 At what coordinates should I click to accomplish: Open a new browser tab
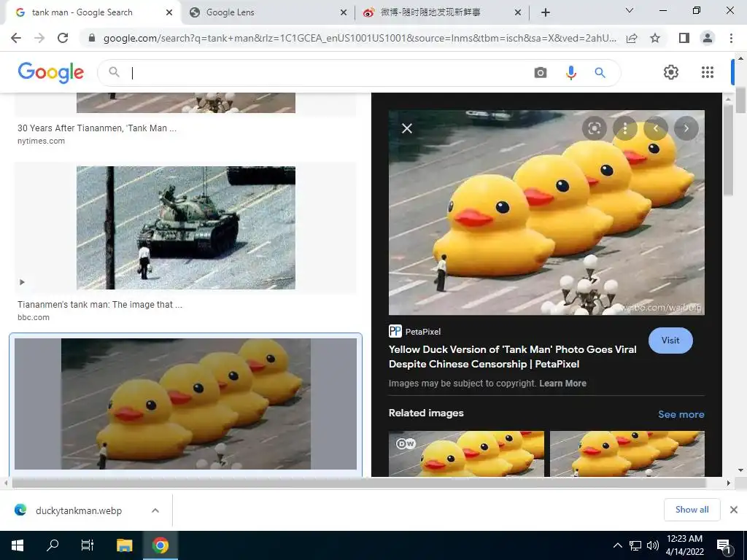click(x=546, y=12)
